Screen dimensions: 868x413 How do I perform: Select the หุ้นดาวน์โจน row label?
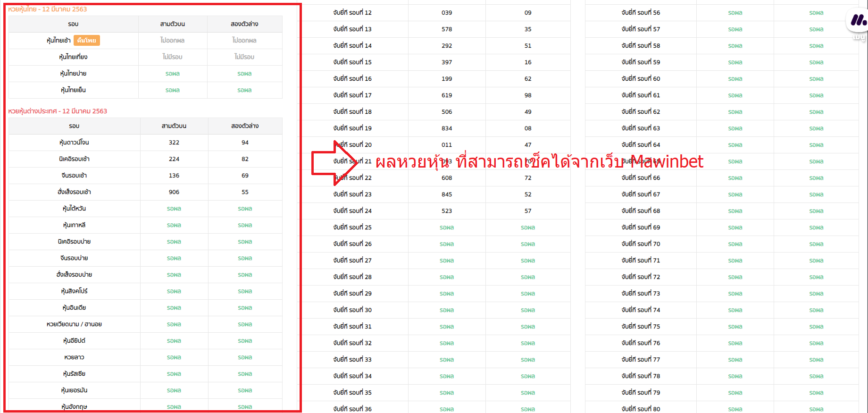tap(74, 143)
